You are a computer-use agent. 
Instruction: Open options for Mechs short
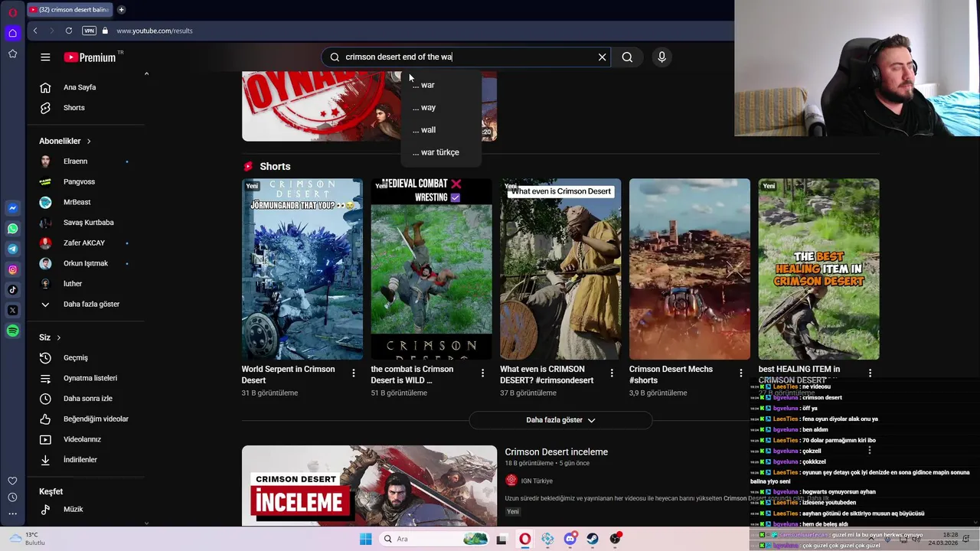[x=740, y=373]
